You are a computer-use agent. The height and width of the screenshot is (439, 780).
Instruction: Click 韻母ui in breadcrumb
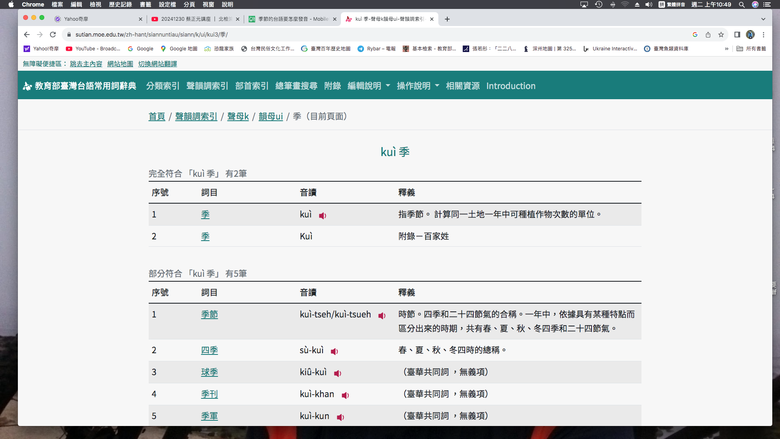coord(271,116)
